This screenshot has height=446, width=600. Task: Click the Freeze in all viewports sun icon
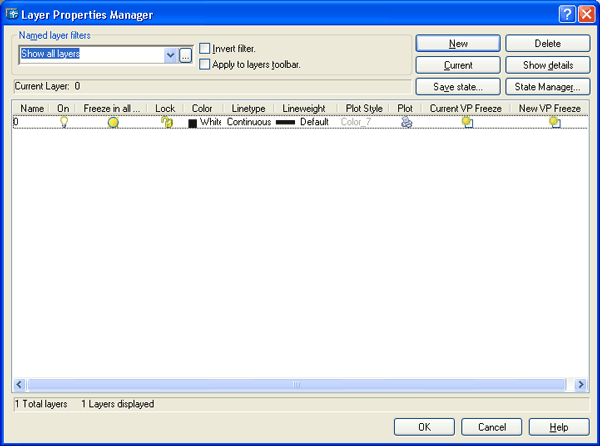coord(113,122)
